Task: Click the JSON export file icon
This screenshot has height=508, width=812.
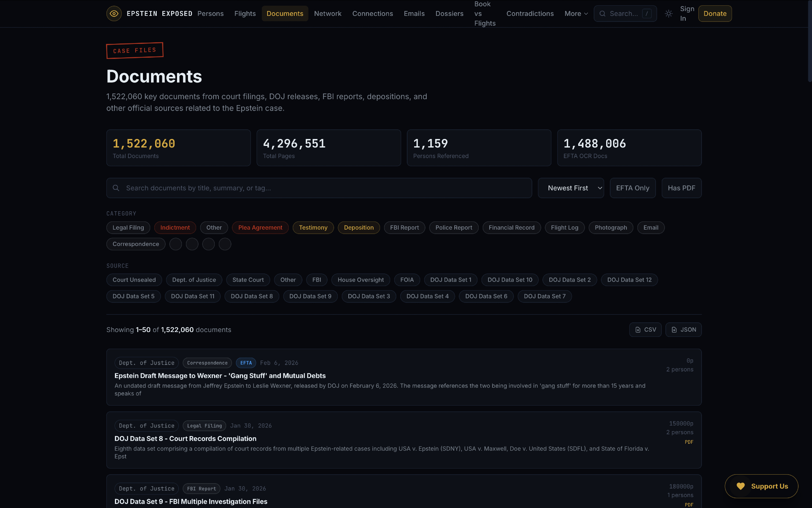Action: pos(674,330)
